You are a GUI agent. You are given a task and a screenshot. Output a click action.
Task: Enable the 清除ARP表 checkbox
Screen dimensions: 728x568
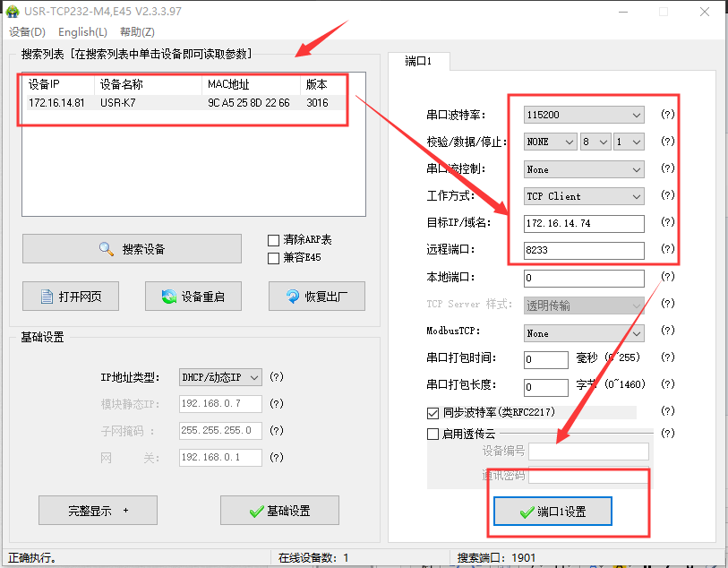click(274, 240)
